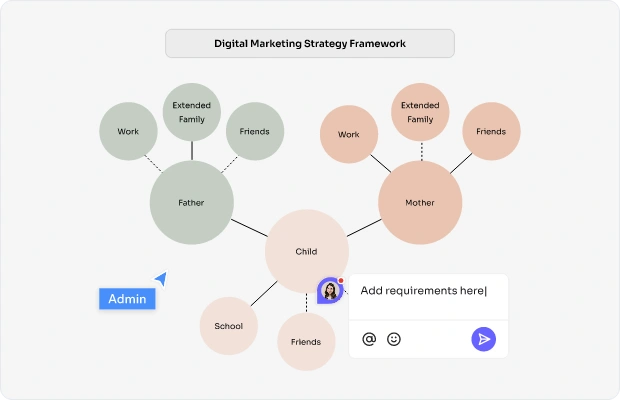Select the Friends node under Child
This screenshot has width=620, height=400.
point(306,342)
